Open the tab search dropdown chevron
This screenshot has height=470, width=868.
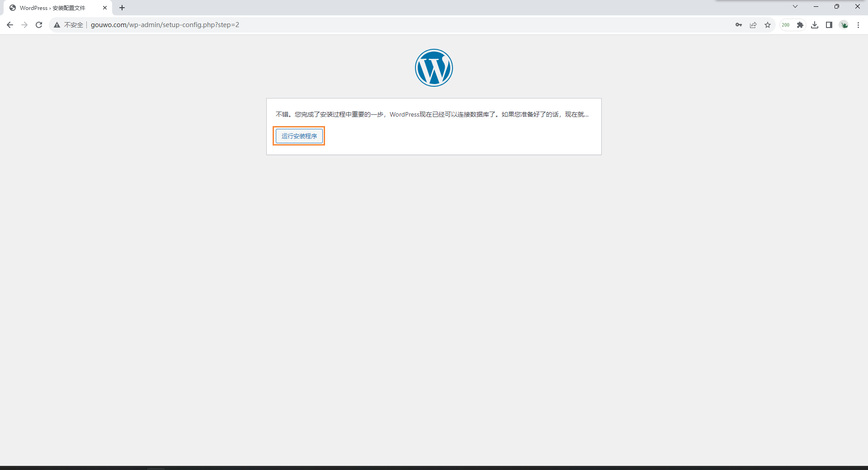coord(795,6)
